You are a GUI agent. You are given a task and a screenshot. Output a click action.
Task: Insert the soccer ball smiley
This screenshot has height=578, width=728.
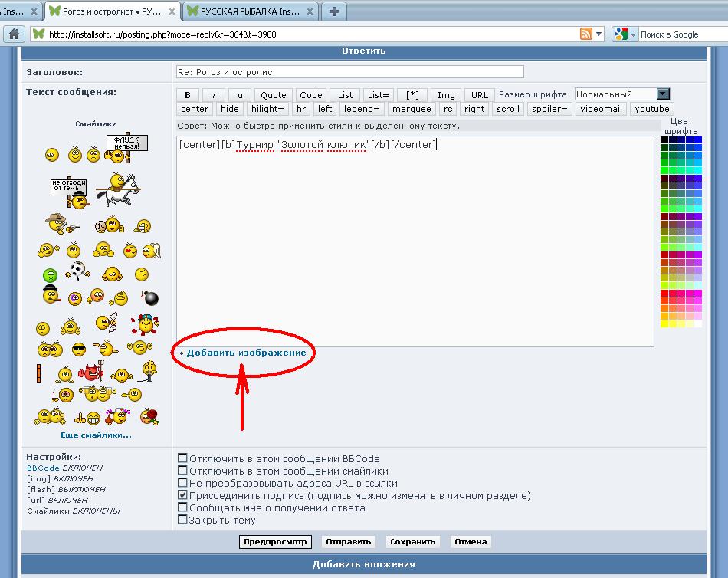point(77,271)
